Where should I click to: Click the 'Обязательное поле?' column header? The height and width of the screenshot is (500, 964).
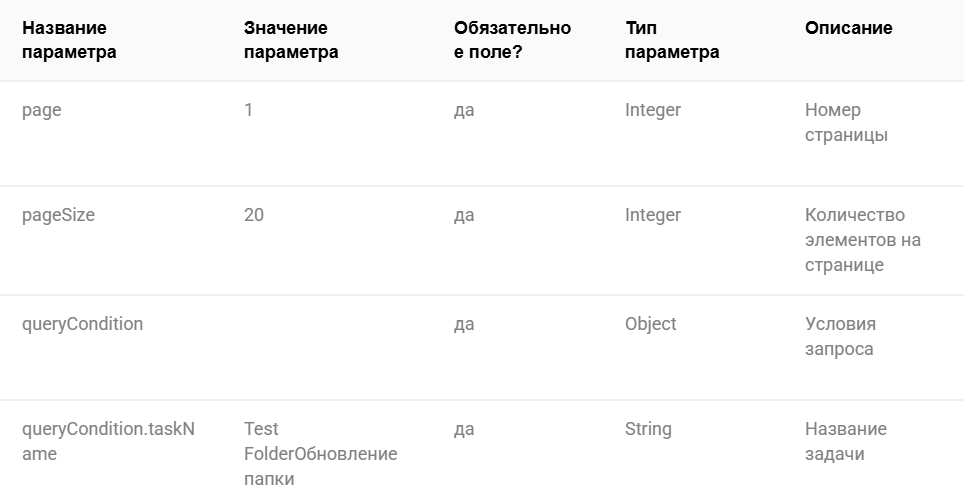click(x=512, y=40)
